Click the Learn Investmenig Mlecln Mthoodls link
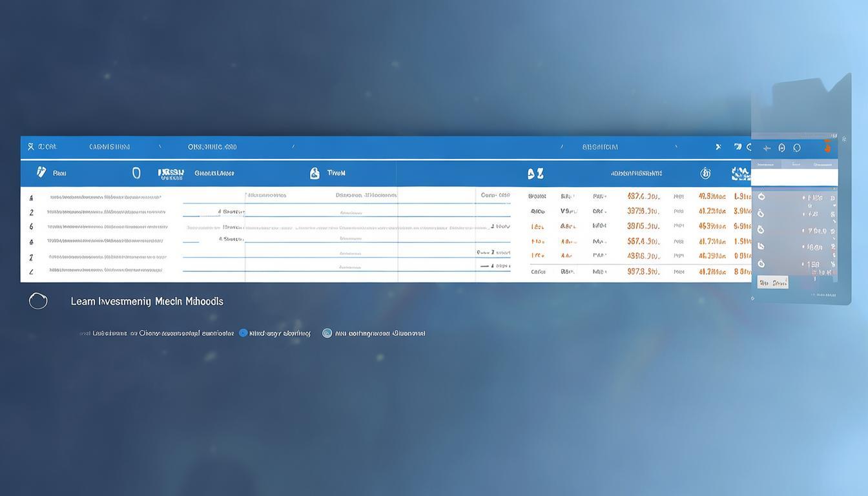Screen dimensions: 868x496 pos(147,301)
